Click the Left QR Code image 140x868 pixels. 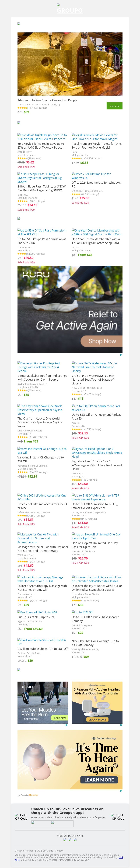click(21, 817)
